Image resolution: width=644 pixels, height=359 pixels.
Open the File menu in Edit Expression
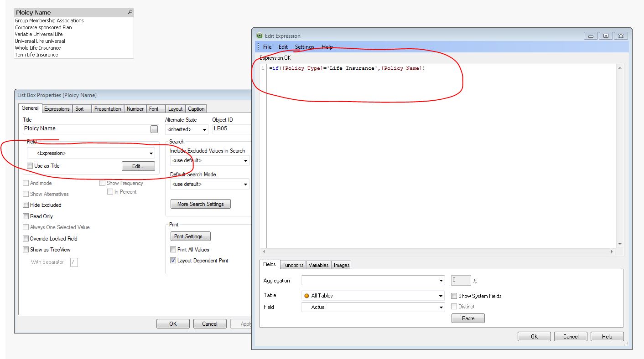tap(267, 47)
